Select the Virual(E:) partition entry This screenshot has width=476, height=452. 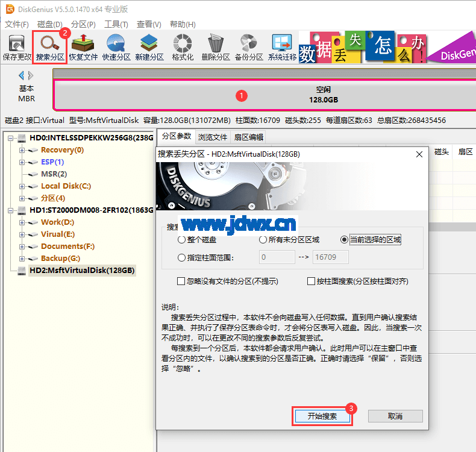[58, 234]
